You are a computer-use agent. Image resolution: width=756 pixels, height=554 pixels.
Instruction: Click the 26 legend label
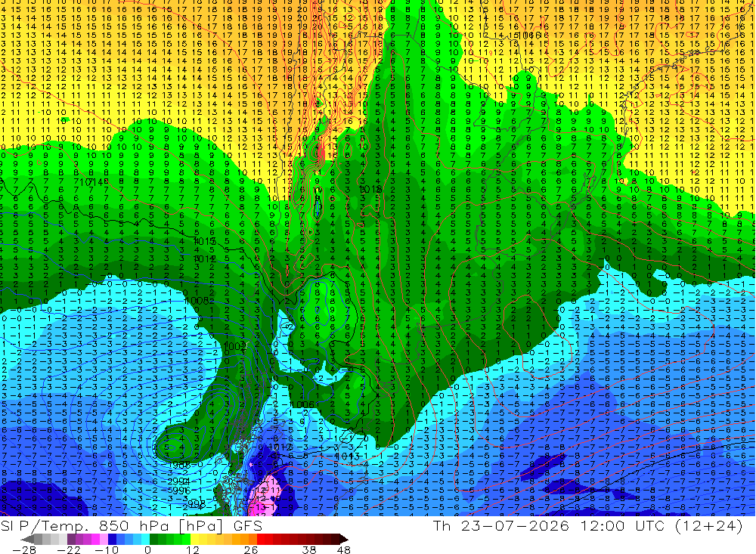click(x=251, y=549)
